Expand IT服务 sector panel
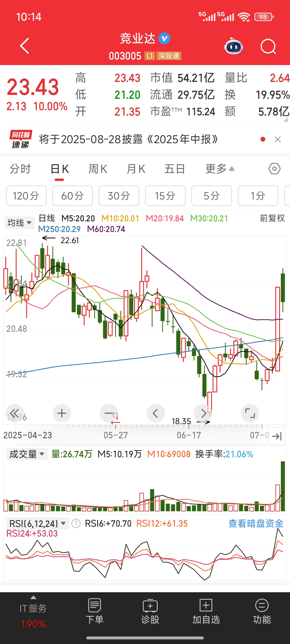290x644 pixels. [x=33, y=612]
